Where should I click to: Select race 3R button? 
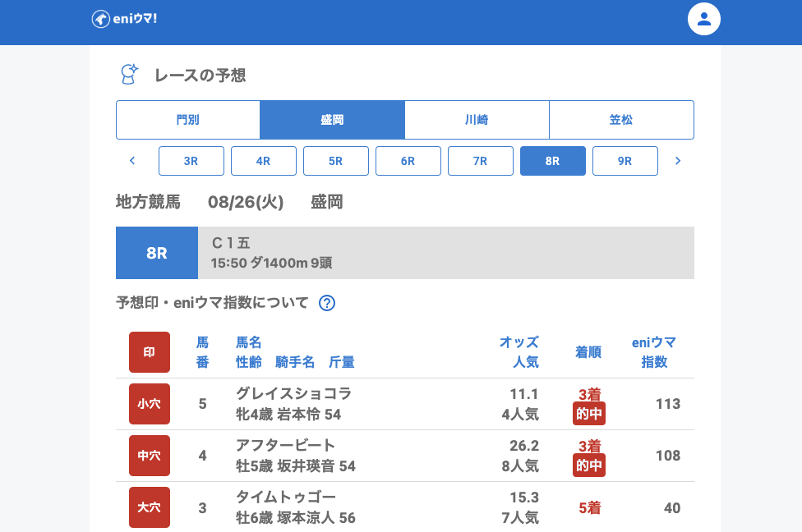pyautogui.click(x=191, y=161)
